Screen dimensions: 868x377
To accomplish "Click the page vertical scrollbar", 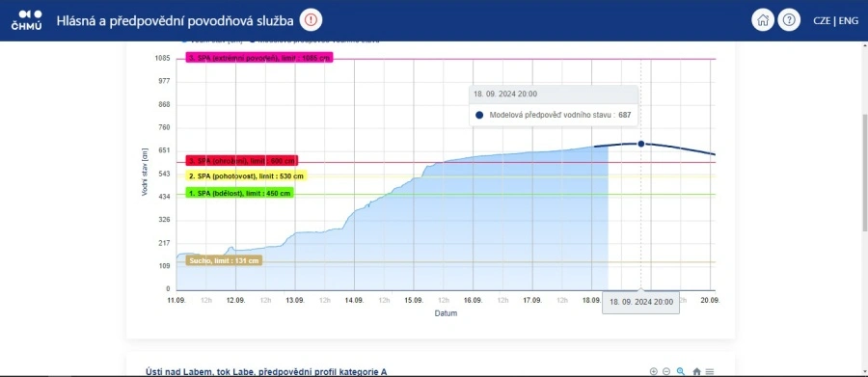I will [x=865, y=172].
